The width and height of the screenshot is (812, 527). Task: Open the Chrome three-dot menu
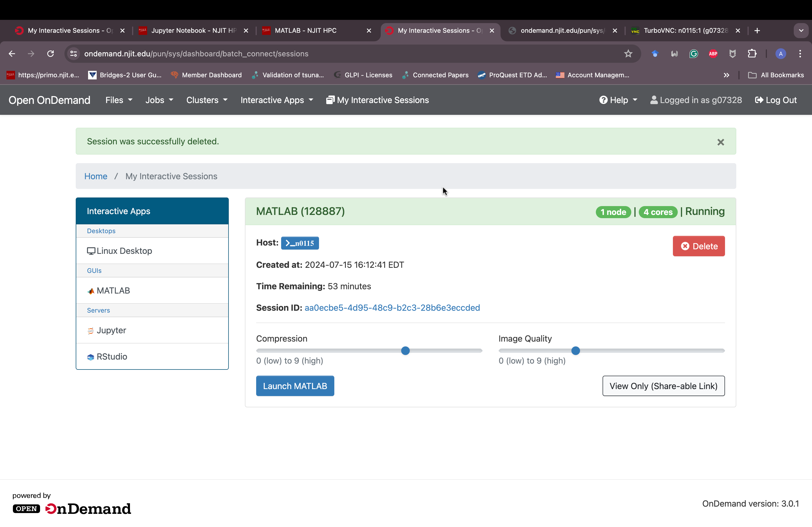tap(800, 53)
